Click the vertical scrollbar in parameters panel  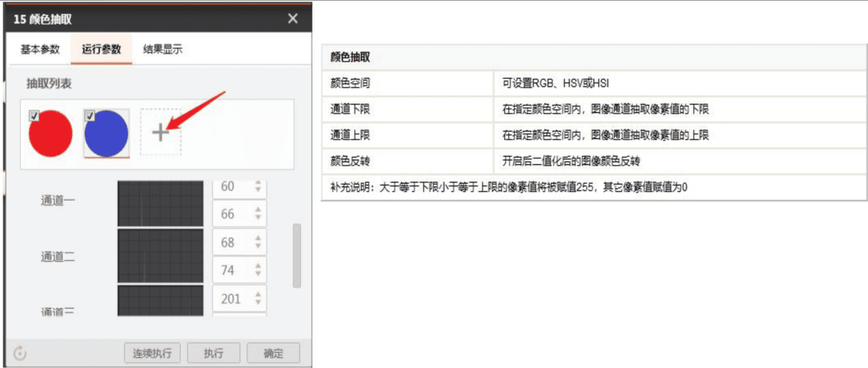(297, 256)
